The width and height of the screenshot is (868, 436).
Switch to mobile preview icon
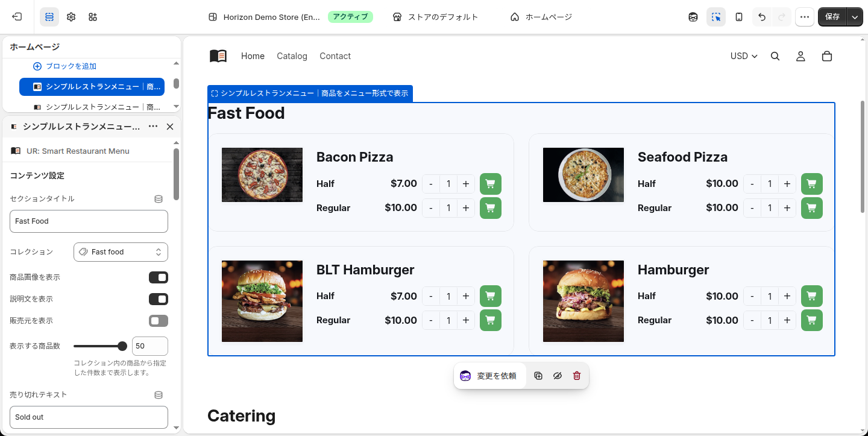(x=739, y=17)
